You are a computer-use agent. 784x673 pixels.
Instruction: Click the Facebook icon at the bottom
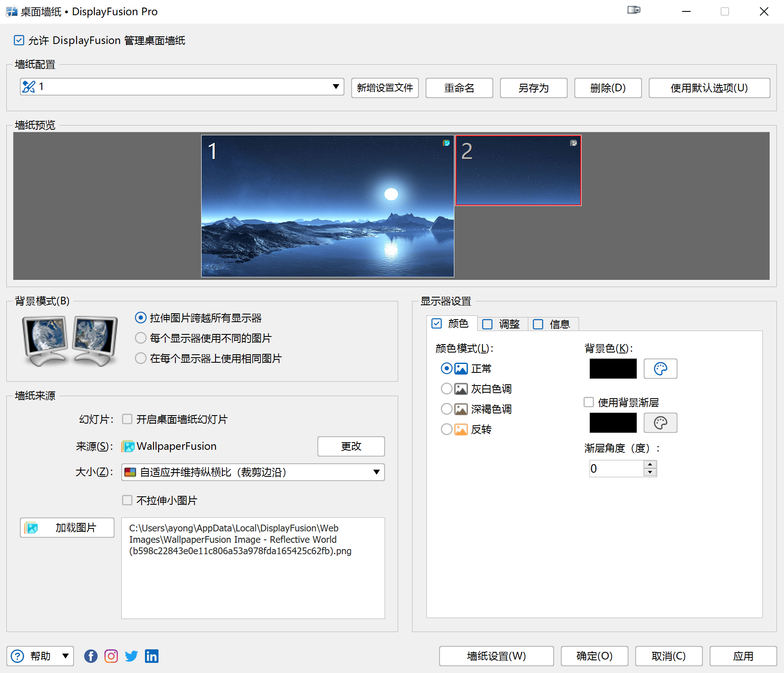[90, 656]
